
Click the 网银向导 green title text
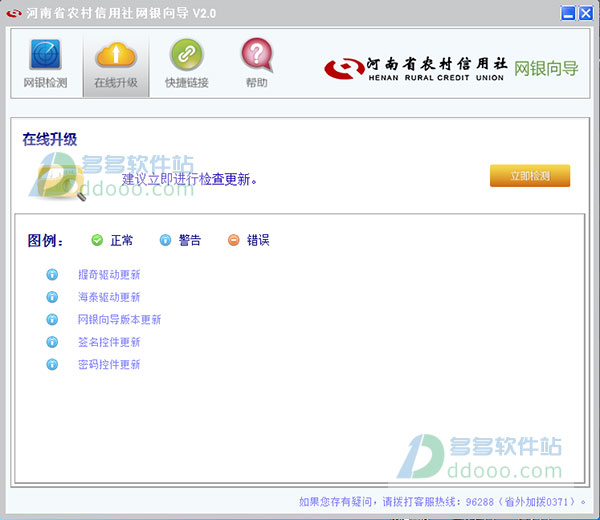[546, 69]
